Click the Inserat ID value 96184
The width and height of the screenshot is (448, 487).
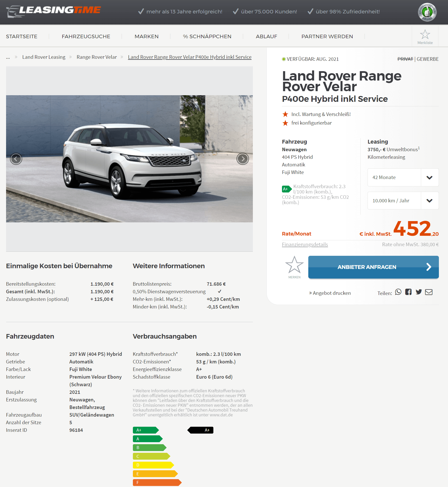[x=76, y=430]
